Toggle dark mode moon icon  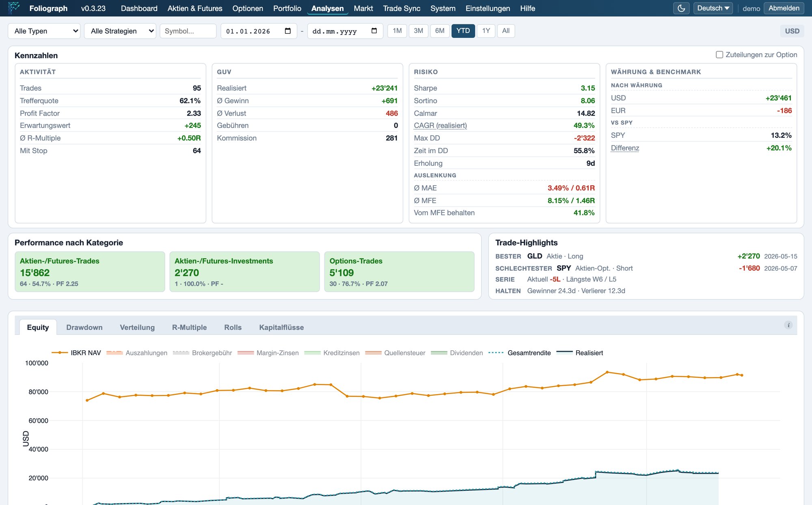(681, 8)
